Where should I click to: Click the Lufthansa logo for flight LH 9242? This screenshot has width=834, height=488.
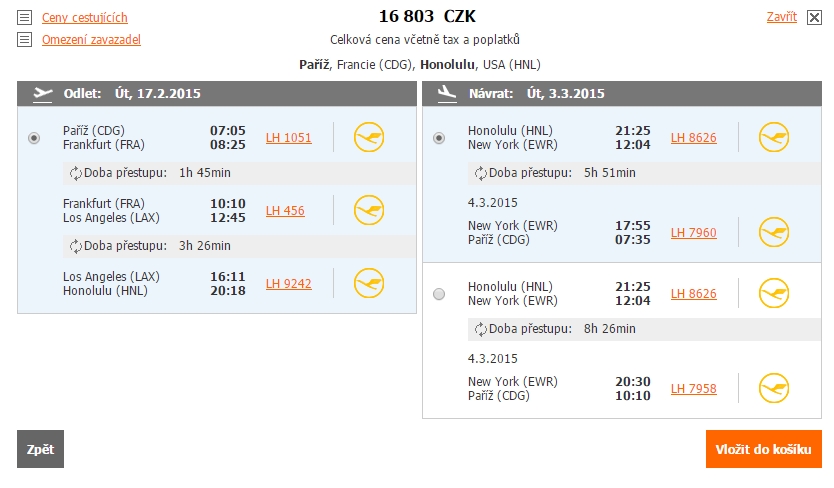369,283
